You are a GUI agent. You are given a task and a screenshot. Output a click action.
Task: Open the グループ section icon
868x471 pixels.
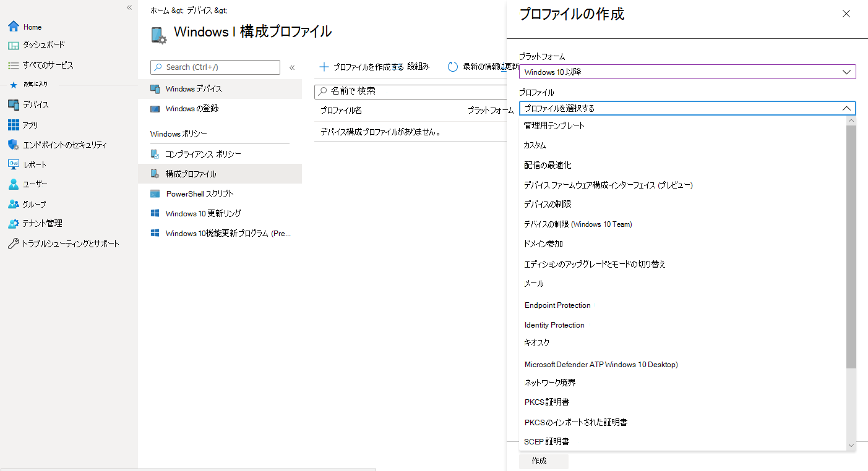[x=12, y=203]
